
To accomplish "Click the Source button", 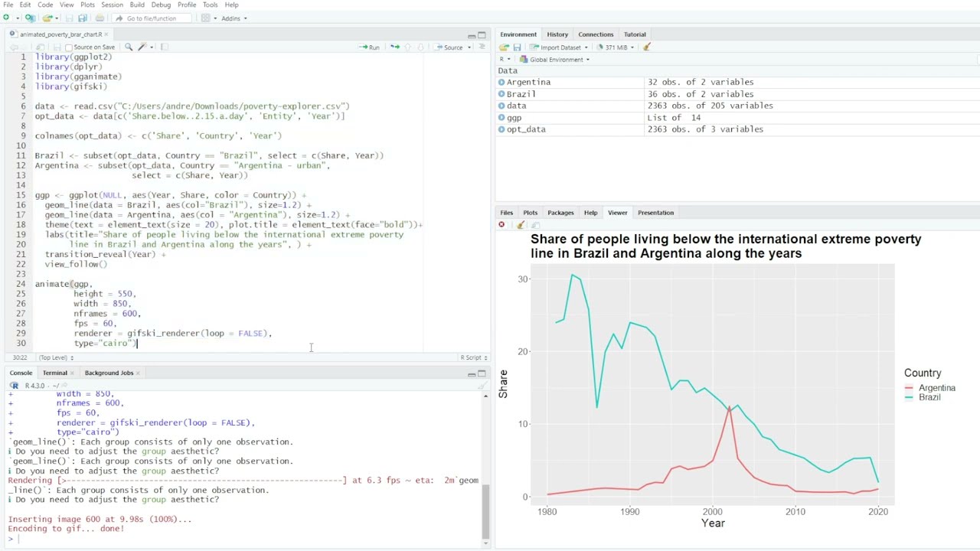I will coord(450,47).
